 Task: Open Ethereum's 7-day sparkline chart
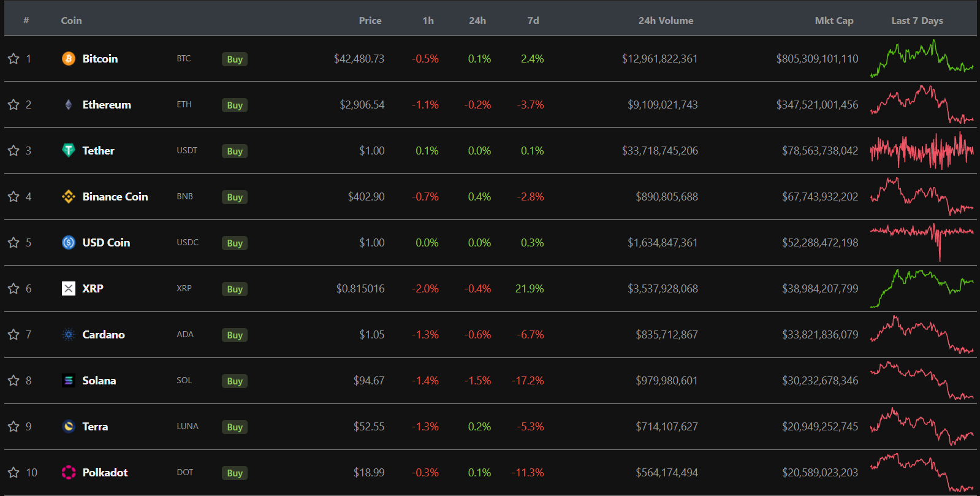coord(922,104)
